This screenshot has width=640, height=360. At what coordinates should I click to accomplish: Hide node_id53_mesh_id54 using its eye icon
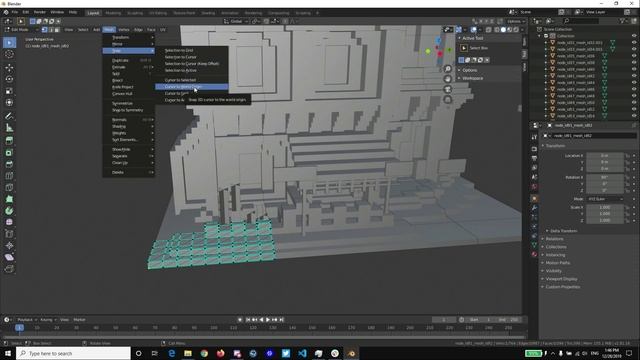[x=634, y=116]
